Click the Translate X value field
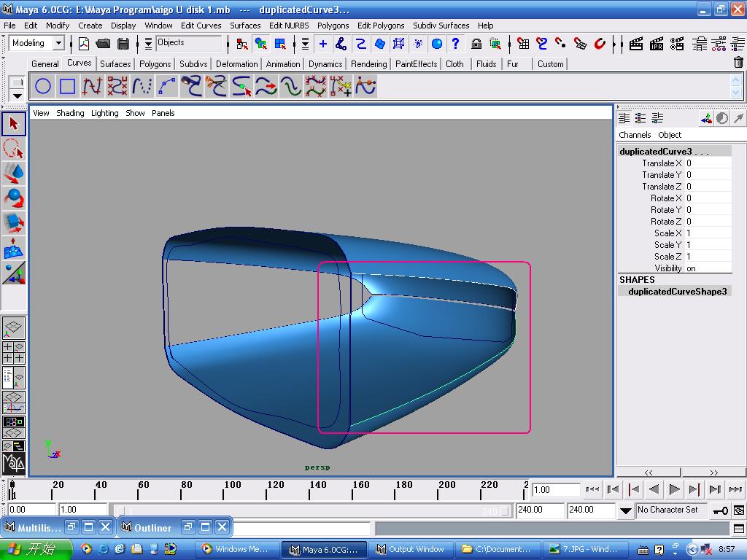 (x=708, y=163)
